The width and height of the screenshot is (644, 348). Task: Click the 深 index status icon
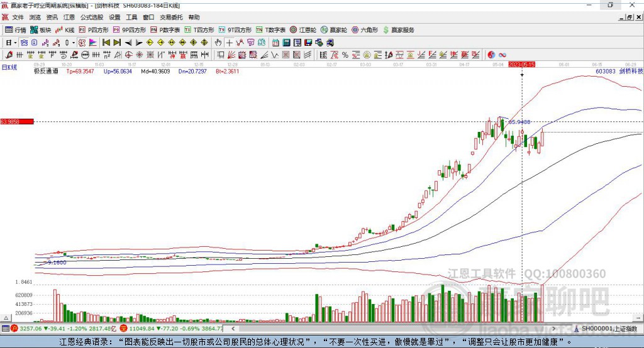click(x=123, y=329)
